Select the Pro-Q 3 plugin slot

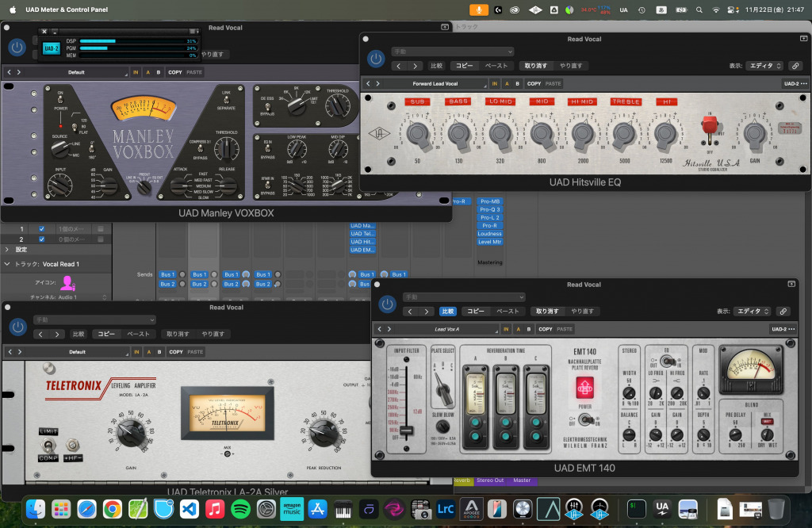(489, 209)
